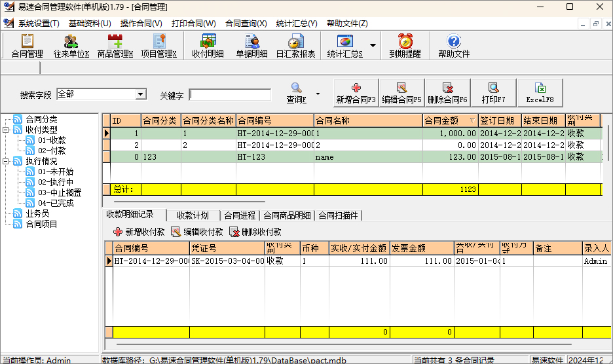Export with ExcelF8 button
613x364 pixels.
pos(540,93)
